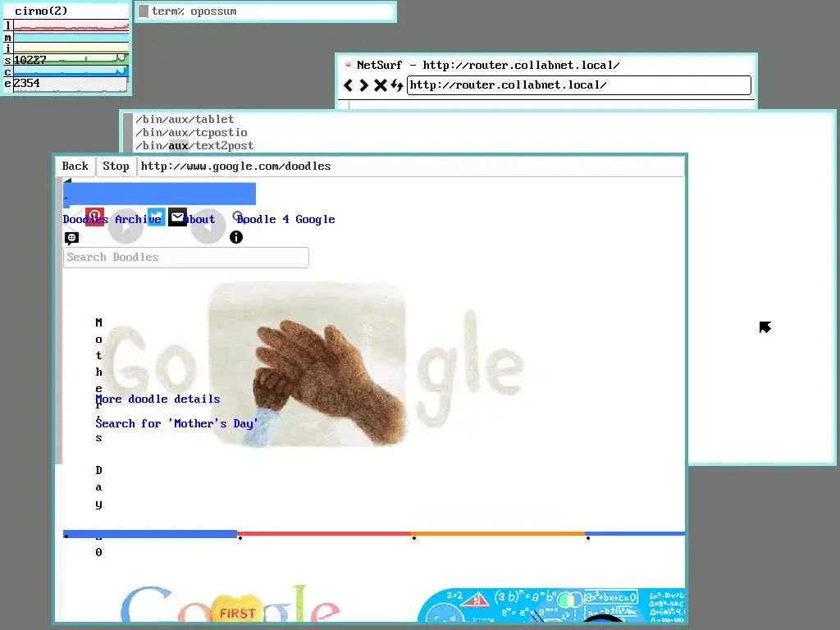The height and width of the screenshot is (630, 840).
Task: Open the About link
Action: (199, 220)
